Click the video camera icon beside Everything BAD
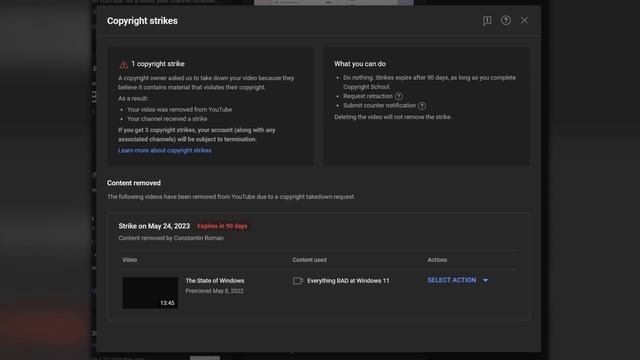 pyautogui.click(x=298, y=281)
